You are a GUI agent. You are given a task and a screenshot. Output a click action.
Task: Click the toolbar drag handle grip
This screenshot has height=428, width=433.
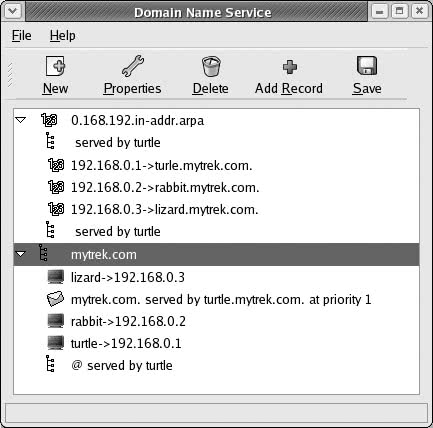tap(10, 75)
